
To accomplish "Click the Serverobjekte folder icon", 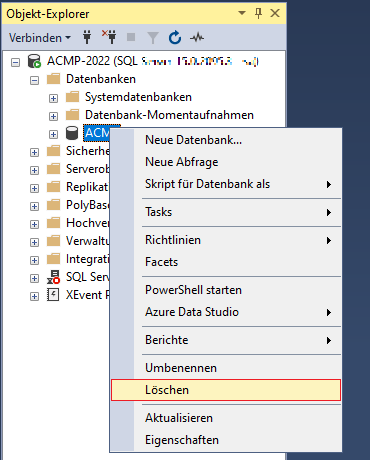I will tap(53, 169).
